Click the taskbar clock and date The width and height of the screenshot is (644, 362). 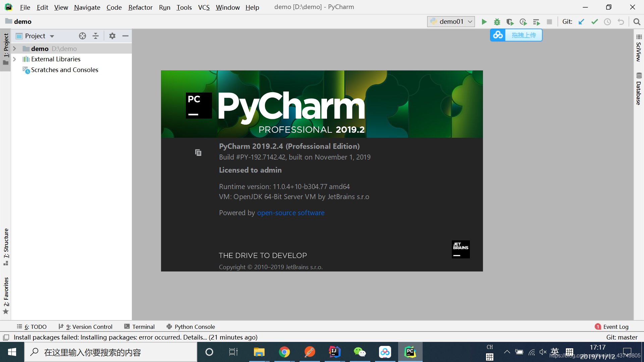tap(598, 352)
